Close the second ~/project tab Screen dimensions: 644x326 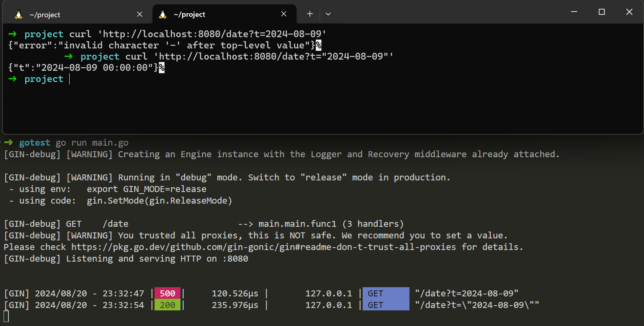tap(284, 14)
